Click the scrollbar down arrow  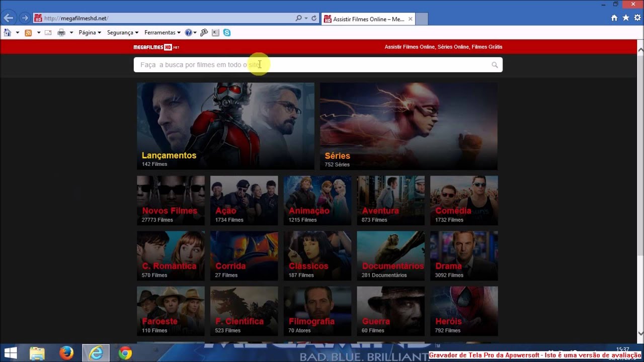640,333
